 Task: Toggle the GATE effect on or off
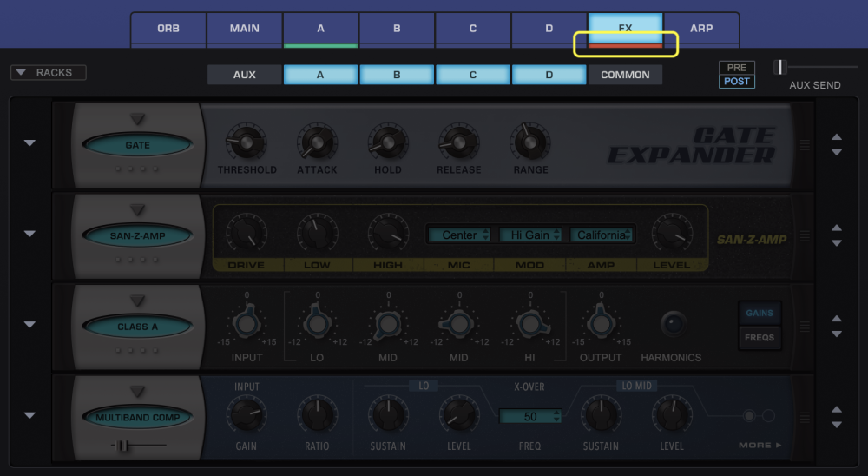point(138,145)
